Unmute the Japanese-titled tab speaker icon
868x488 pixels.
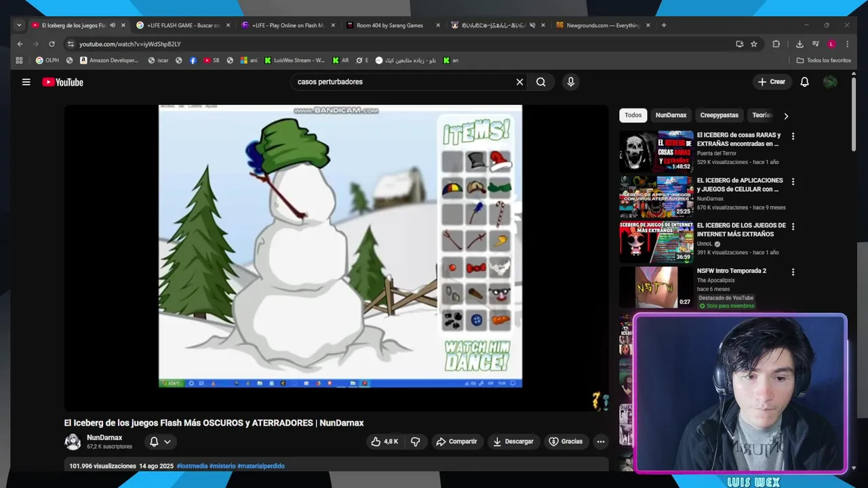point(532,26)
